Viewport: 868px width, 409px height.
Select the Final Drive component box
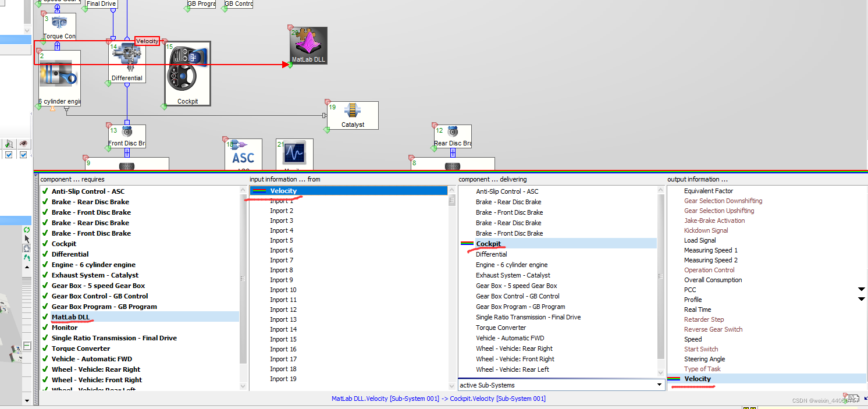pos(101,4)
